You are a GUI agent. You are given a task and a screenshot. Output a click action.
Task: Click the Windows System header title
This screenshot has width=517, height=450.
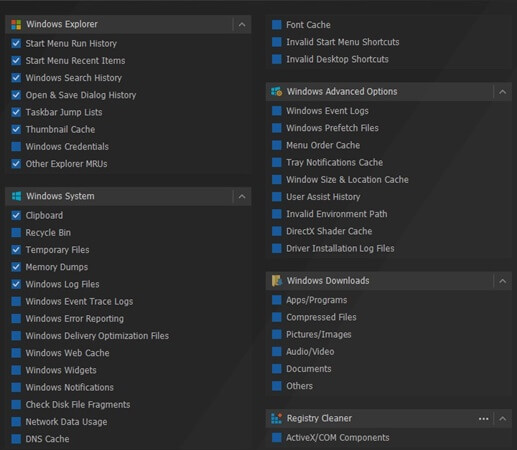[x=60, y=196]
